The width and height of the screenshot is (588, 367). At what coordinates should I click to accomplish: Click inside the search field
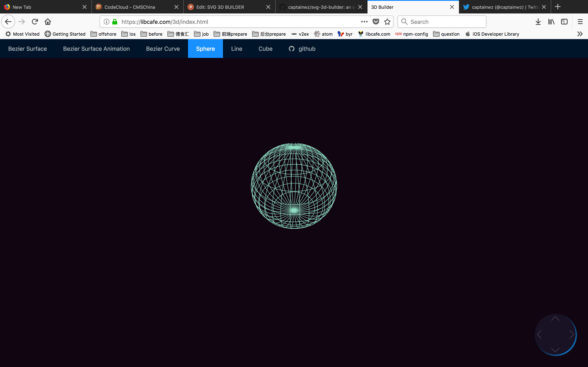(x=442, y=22)
